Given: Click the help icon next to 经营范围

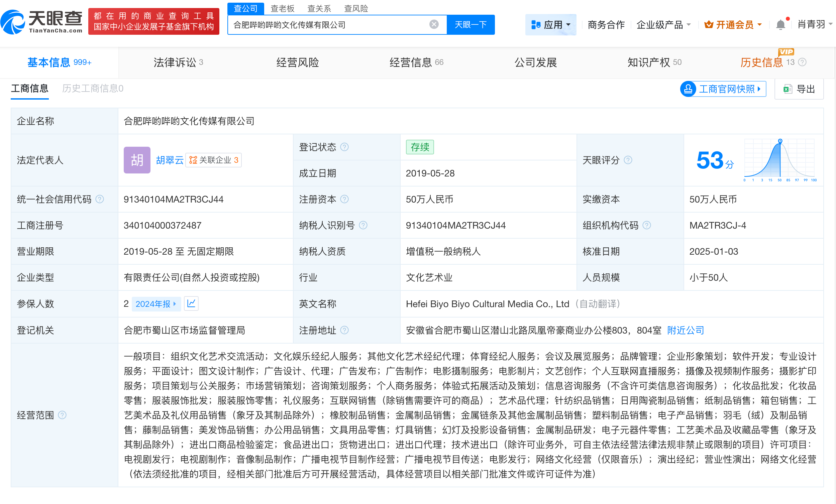Looking at the screenshot, I should [62, 415].
